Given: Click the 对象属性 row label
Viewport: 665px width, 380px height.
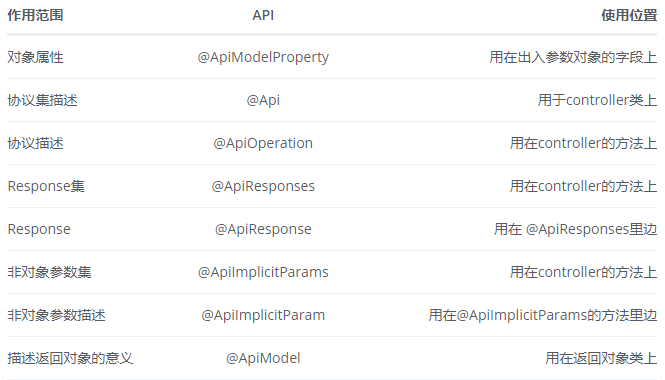Looking at the screenshot, I should coord(35,57).
